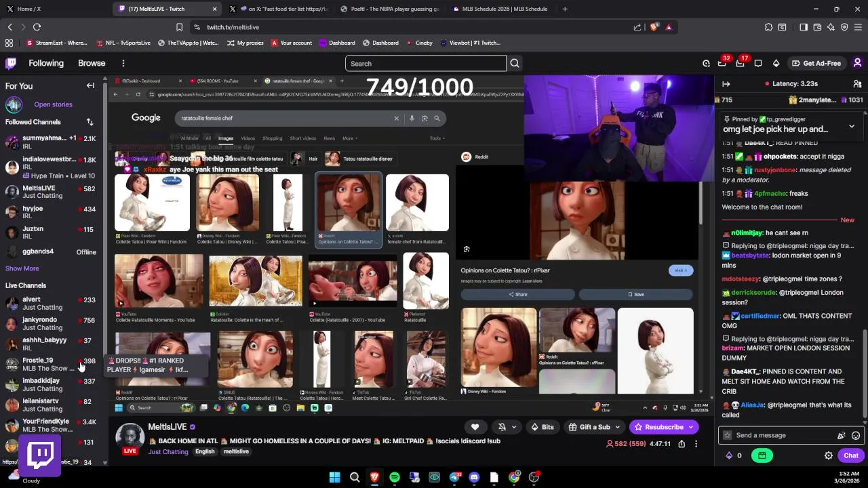Open Discord from the taskbar
This screenshot has height=488, width=868.
474,477
